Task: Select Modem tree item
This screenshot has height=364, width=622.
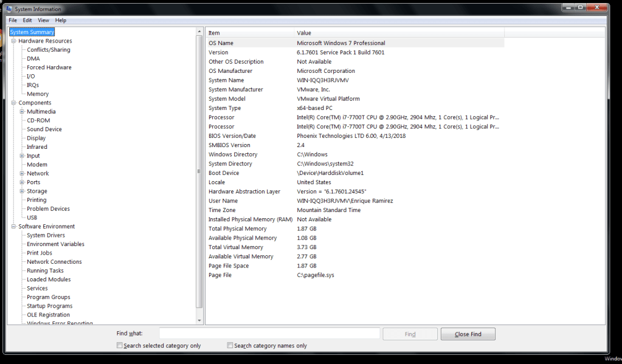Action: pos(37,165)
